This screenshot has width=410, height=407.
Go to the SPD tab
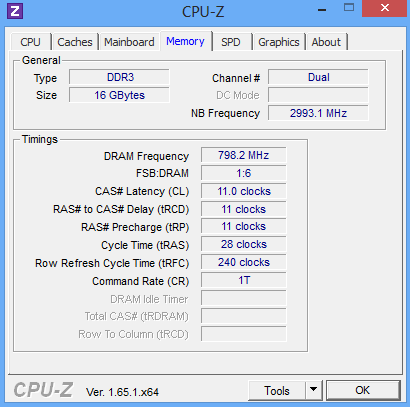pos(231,42)
